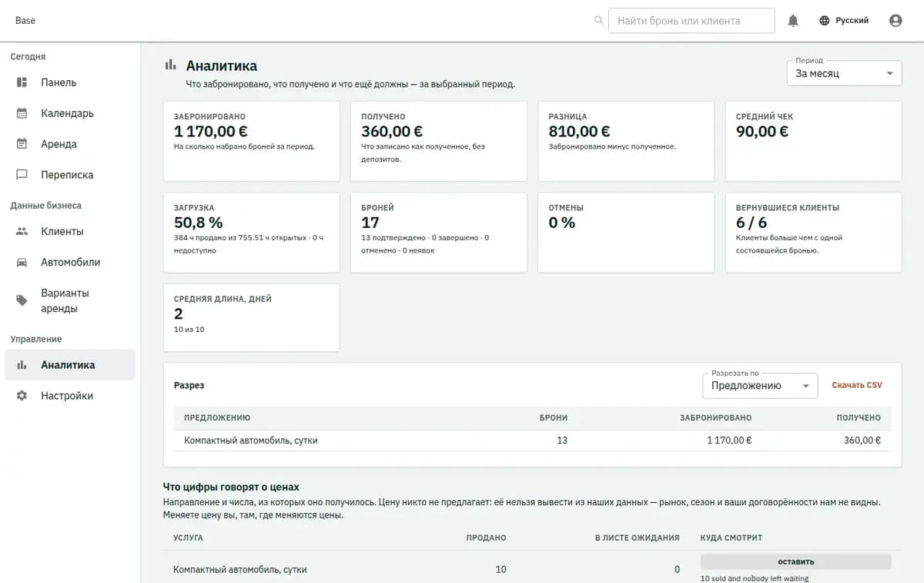Click the Разница 810,00 € card
924x583 pixels.
(626, 142)
